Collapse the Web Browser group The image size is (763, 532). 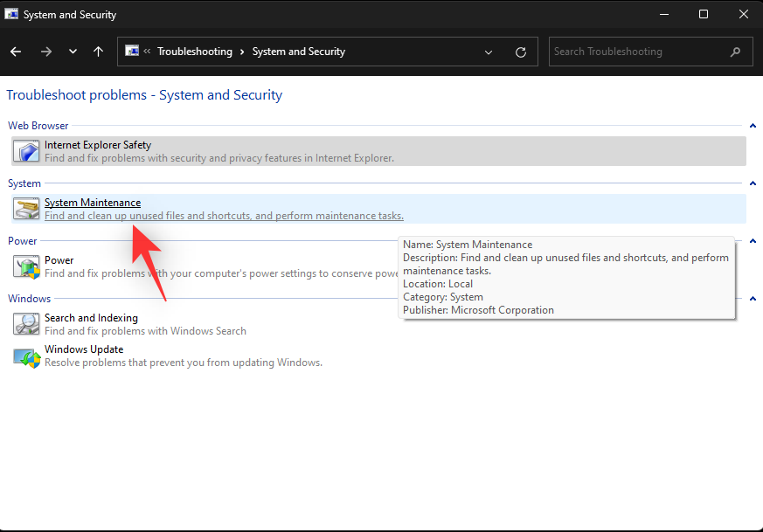(x=753, y=126)
